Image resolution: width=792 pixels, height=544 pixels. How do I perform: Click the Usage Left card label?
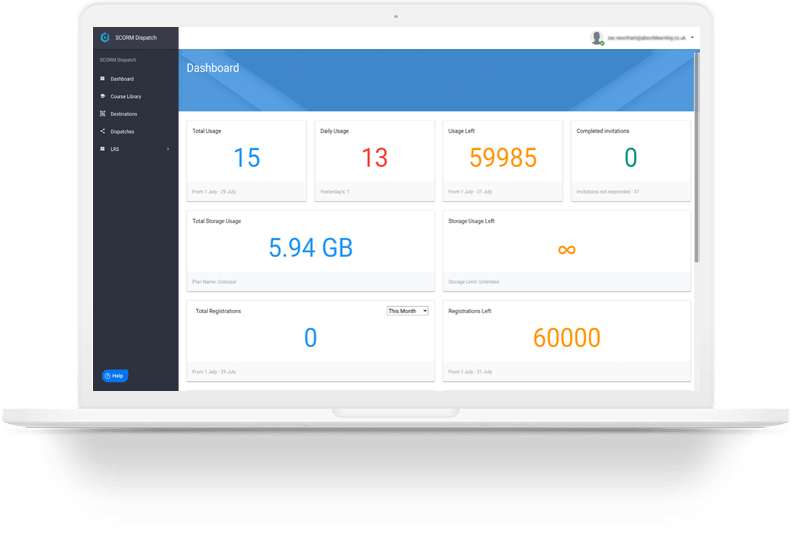tap(462, 131)
